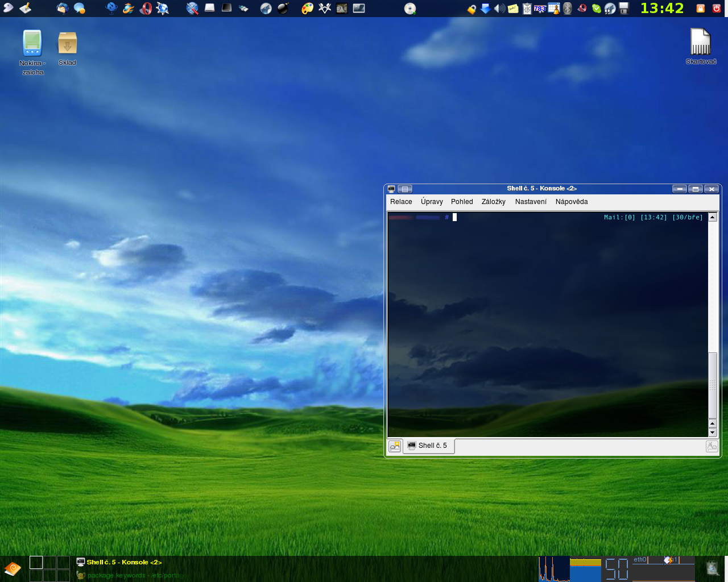
Task: Launch Thunderbird mail from the top panel
Action: (62, 8)
